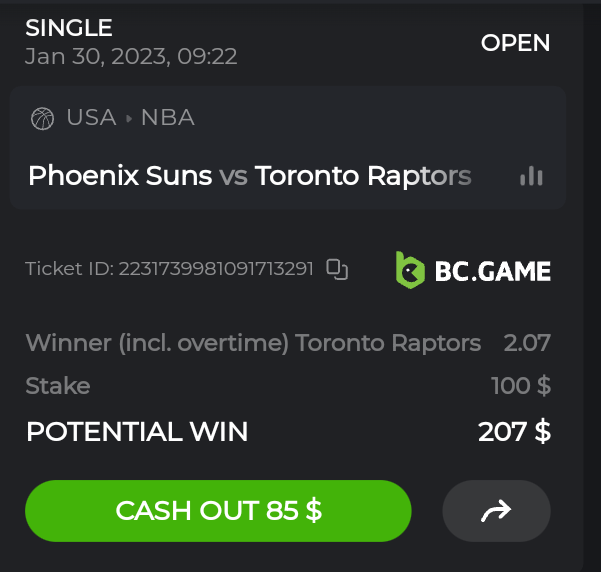Select the USA country breadcrumb
This screenshot has height=572, width=601.
pos(91,118)
